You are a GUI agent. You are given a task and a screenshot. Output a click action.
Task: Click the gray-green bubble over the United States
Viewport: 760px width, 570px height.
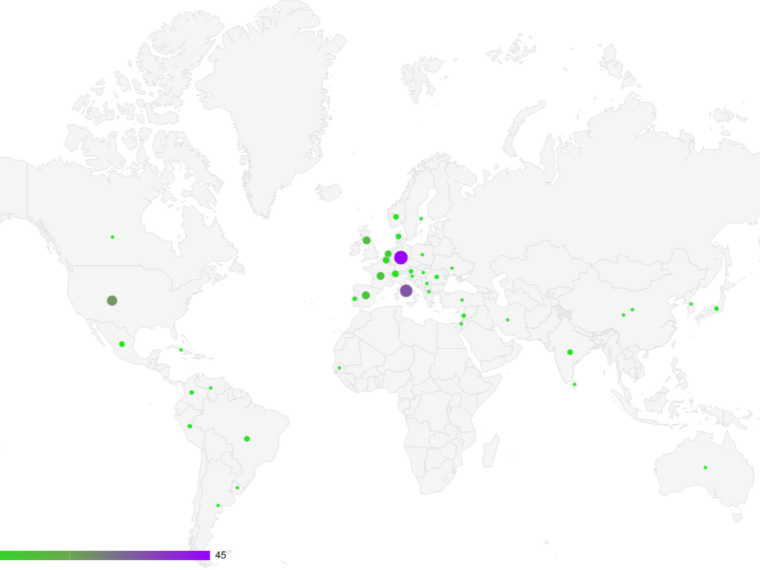tap(112, 301)
